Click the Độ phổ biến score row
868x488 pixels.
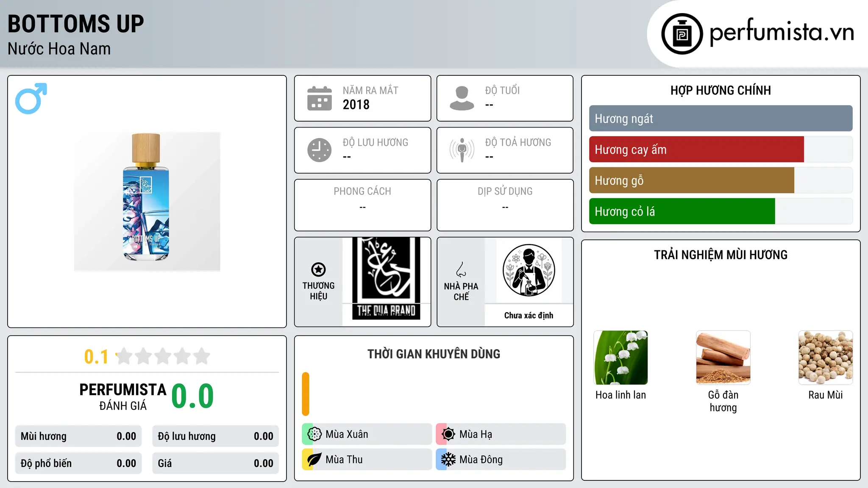[x=78, y=463]
